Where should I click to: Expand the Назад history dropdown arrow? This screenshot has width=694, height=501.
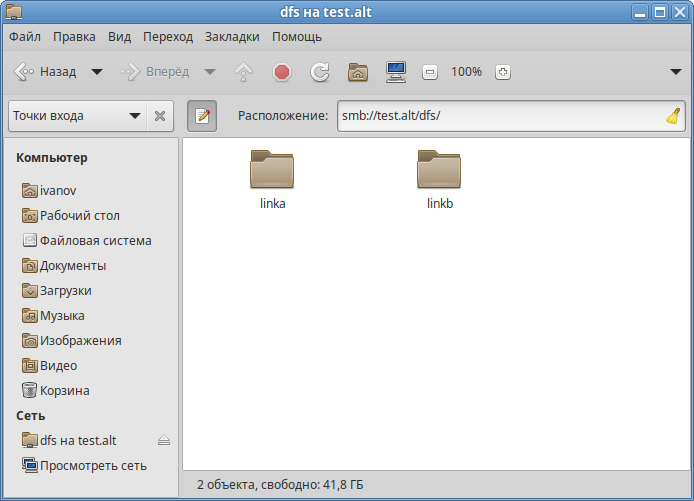click(x=97, y=72)
